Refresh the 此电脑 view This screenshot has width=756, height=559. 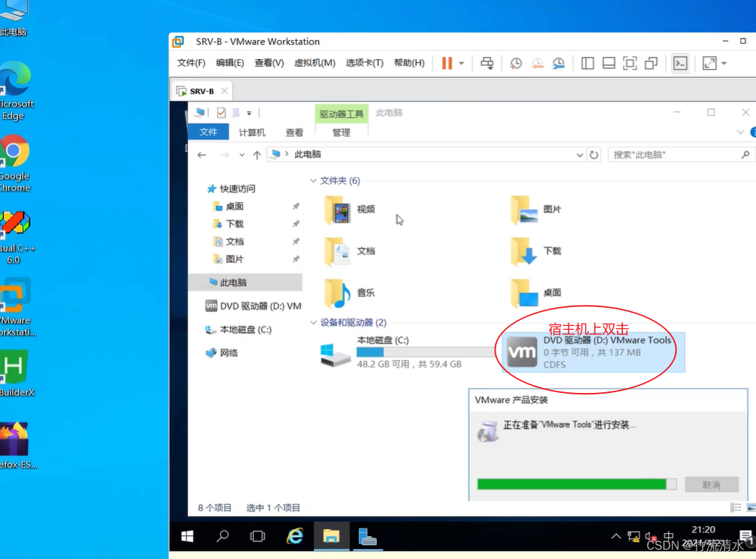click(594, 155)
